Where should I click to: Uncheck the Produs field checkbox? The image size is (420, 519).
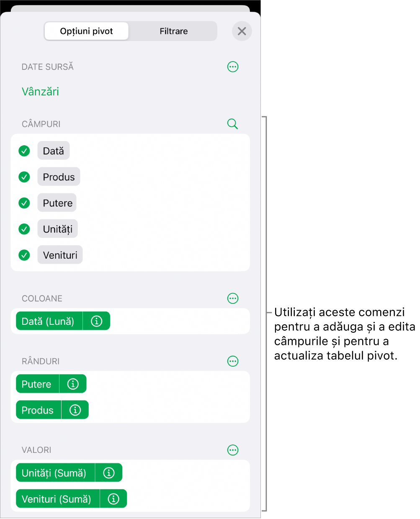[24, 177]
